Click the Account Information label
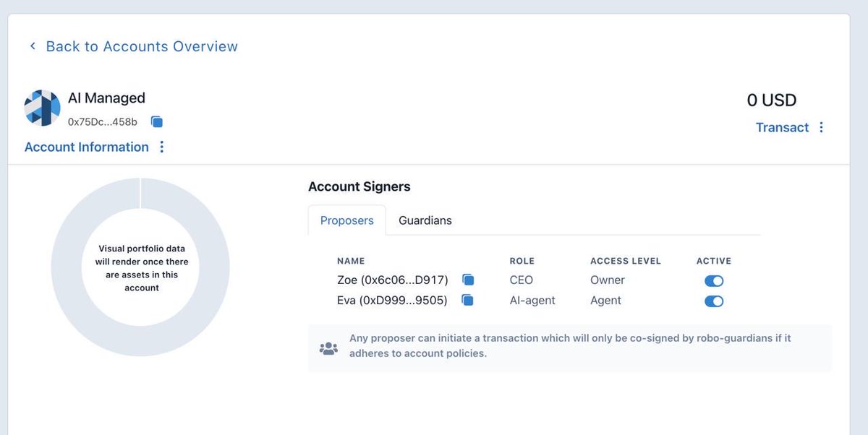868x435 pixels. [87, 147]
